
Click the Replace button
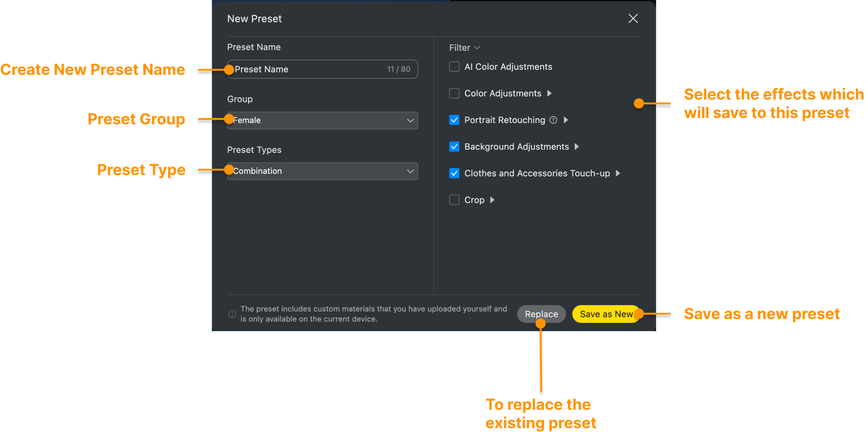click(541, 314)
